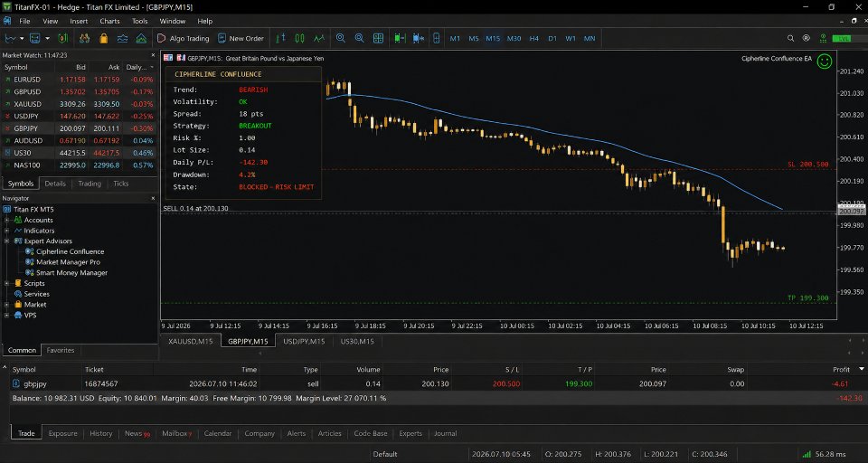Toggle the Algo Trading button
This screenshot has width=868, height=463.
click(x=184, y=38)
